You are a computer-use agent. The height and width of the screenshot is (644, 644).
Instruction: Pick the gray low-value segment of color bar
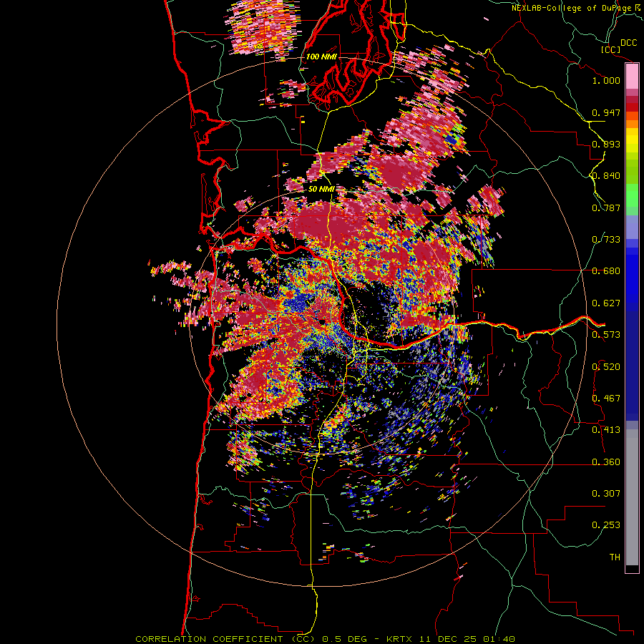[632, 497]
